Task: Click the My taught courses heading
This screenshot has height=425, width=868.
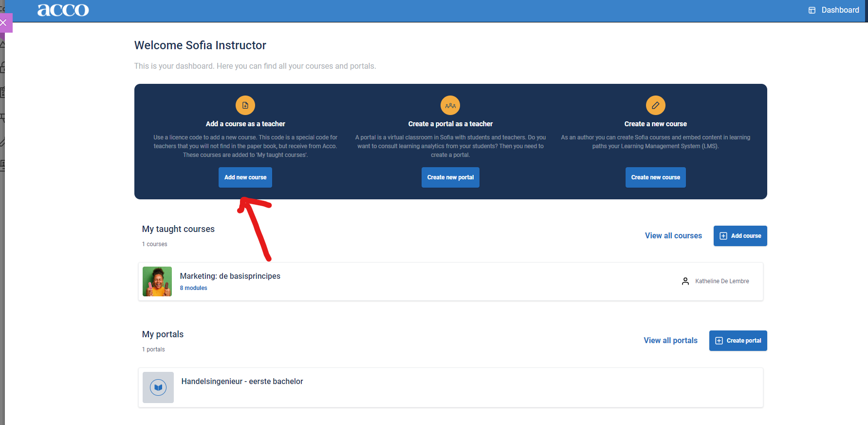Action: click(178, 229)
